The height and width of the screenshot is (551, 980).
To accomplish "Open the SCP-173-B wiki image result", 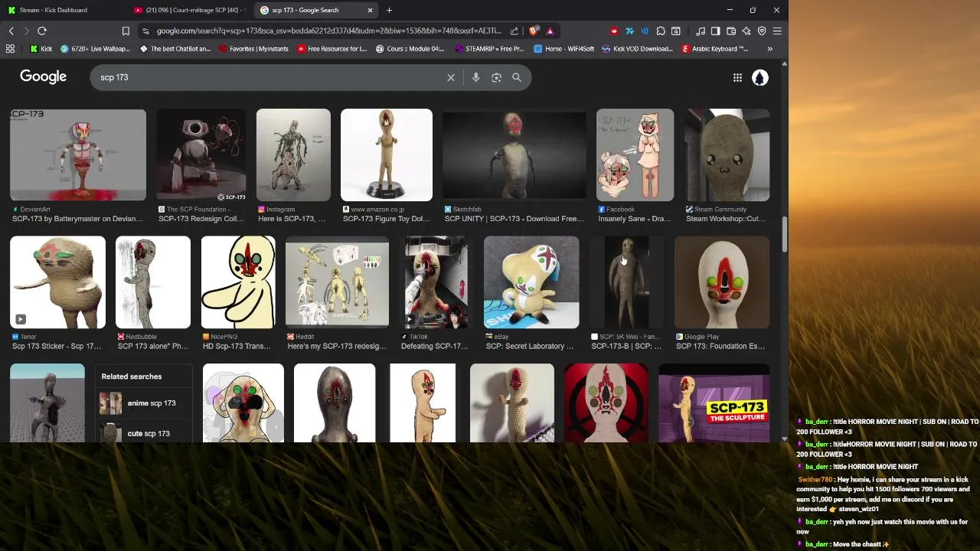I will click(627, 282).
